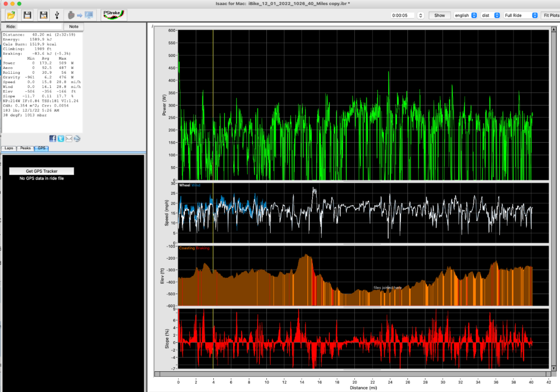Screen dimensions: 560x392
Task: Save the current ride
Action: [26, 15]
